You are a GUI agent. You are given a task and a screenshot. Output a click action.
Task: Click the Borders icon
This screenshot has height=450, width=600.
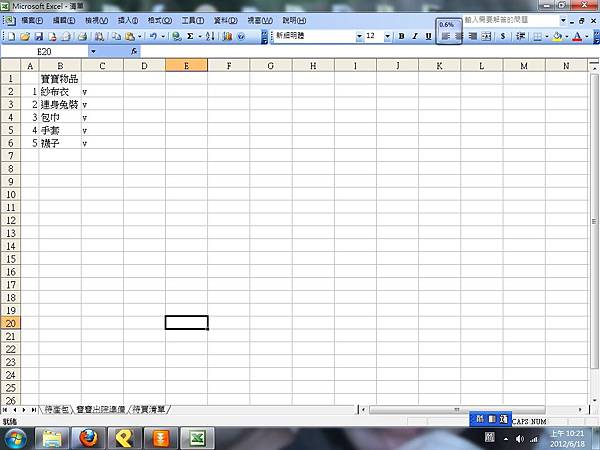[537, 36]
